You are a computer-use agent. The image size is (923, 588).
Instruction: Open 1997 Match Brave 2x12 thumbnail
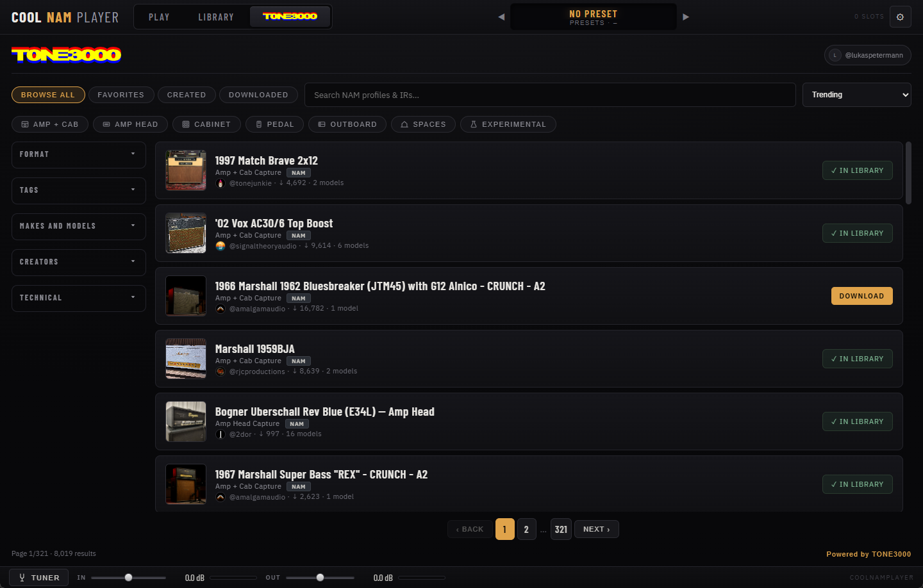tap(186, 170)
